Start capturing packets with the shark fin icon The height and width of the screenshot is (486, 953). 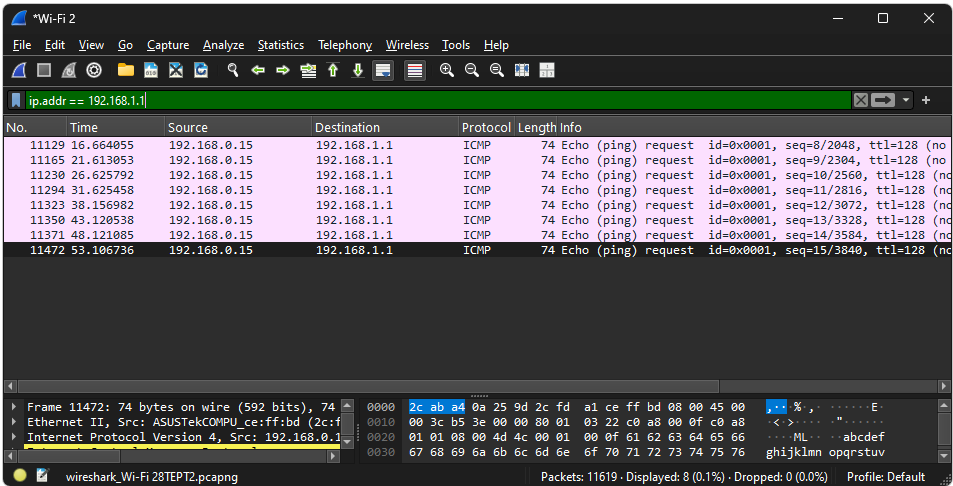point(19,70)
